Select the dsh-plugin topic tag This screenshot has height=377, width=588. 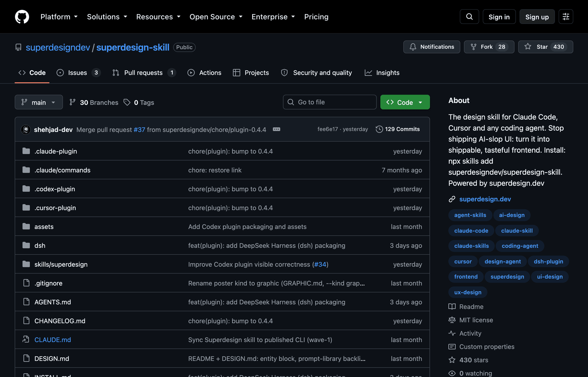click(x=548, y=262)
